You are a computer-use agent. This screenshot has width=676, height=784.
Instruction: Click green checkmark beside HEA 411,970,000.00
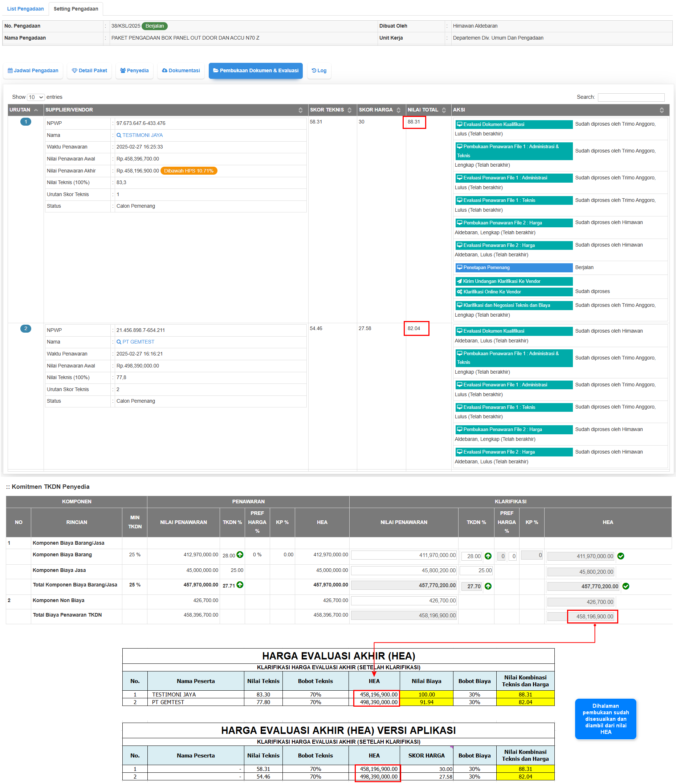pyautogui.click(x=620, y=556)
